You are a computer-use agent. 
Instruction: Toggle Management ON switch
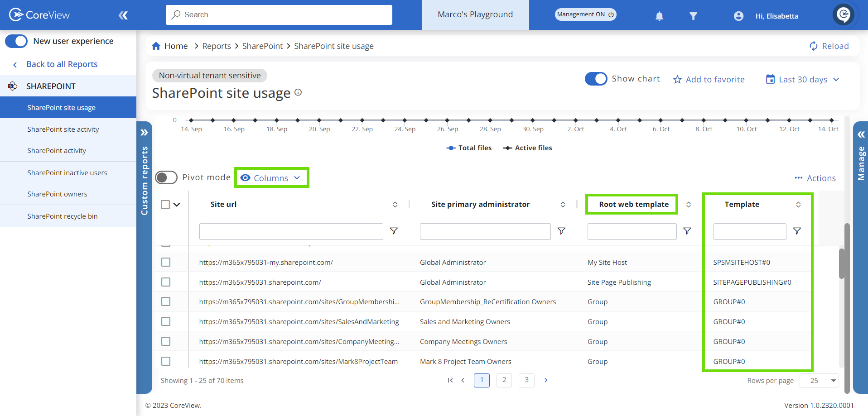(x=585, y=14)
